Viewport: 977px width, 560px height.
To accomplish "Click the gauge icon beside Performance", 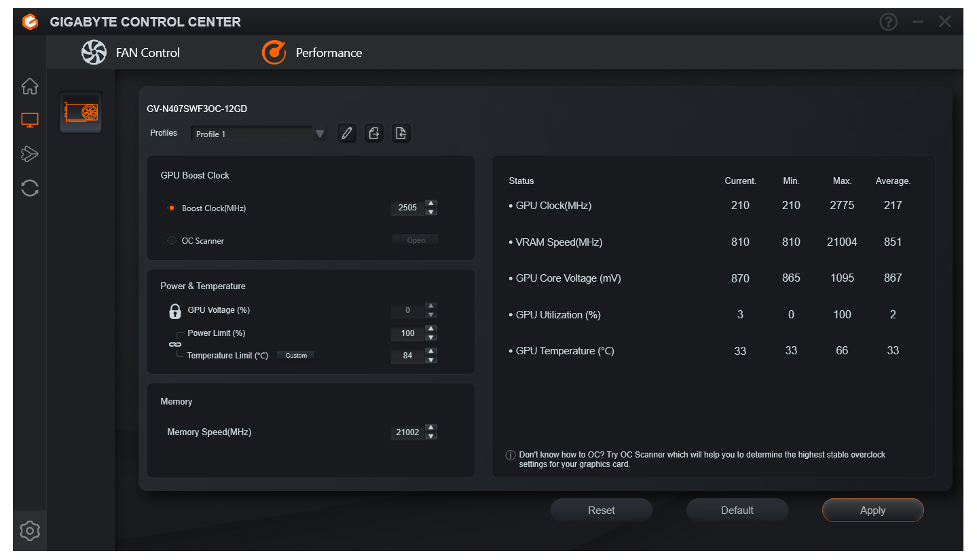I will click(x=274, y=52).
